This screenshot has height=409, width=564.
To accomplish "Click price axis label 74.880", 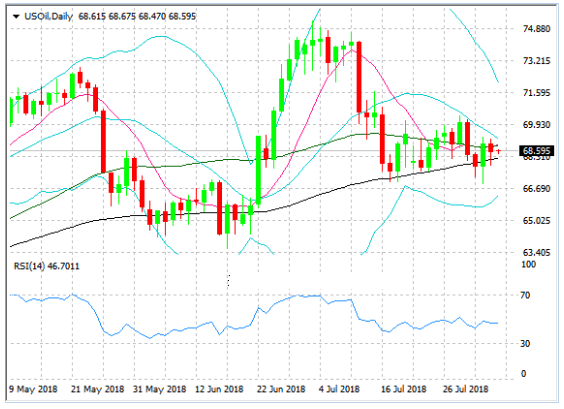I will click(x=536, y=29).
